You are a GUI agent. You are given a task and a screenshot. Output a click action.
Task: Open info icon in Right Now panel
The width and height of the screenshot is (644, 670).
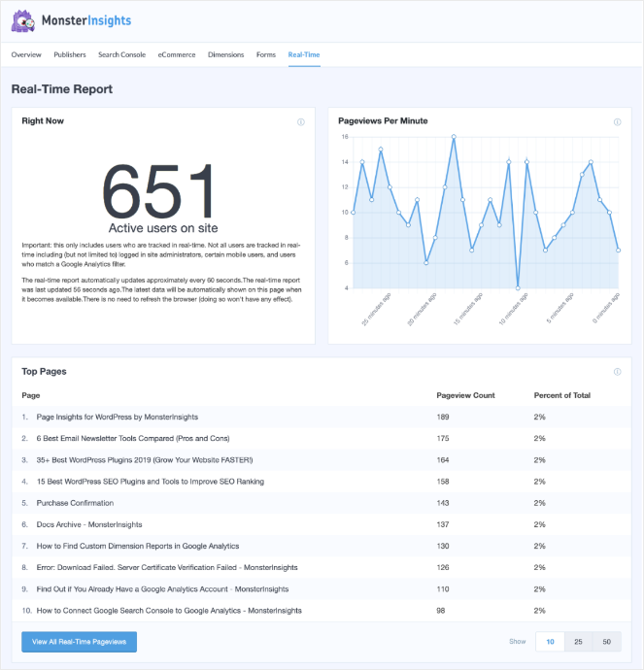301,122
